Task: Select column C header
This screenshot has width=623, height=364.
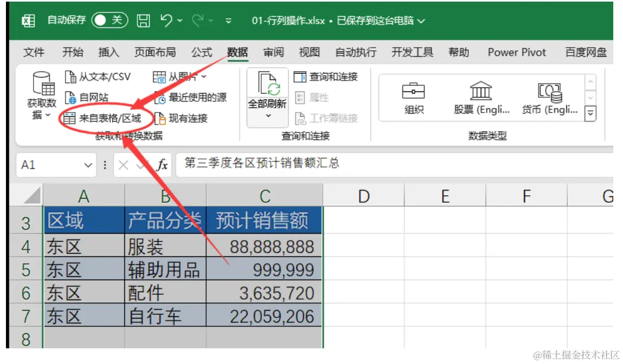Action: [x=264, y=195]
